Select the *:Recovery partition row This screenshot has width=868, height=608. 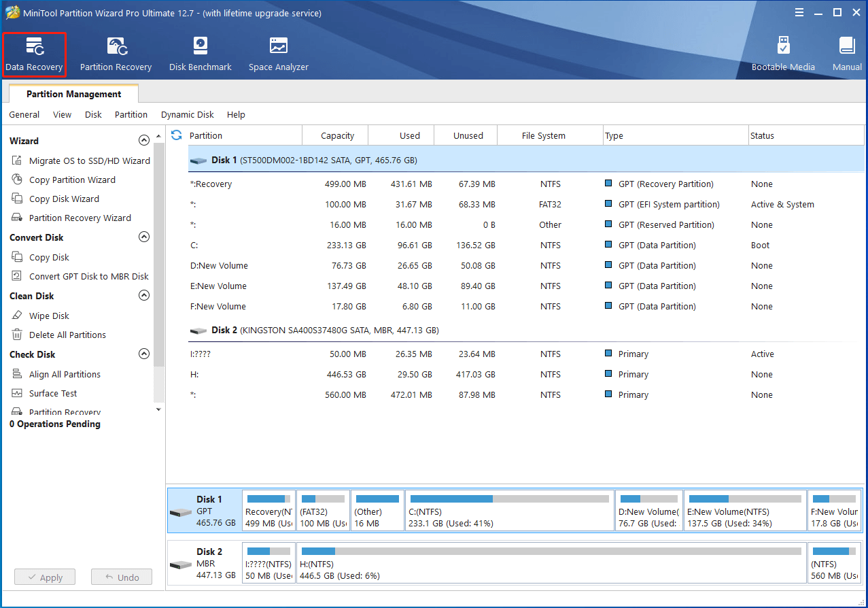(x=526, y=184)
